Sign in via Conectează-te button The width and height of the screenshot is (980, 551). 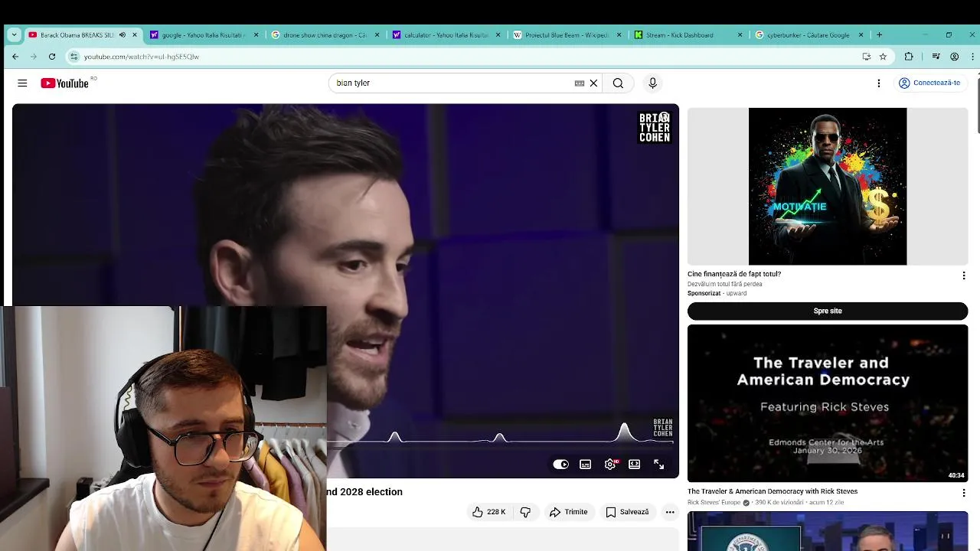click(929, 83)
